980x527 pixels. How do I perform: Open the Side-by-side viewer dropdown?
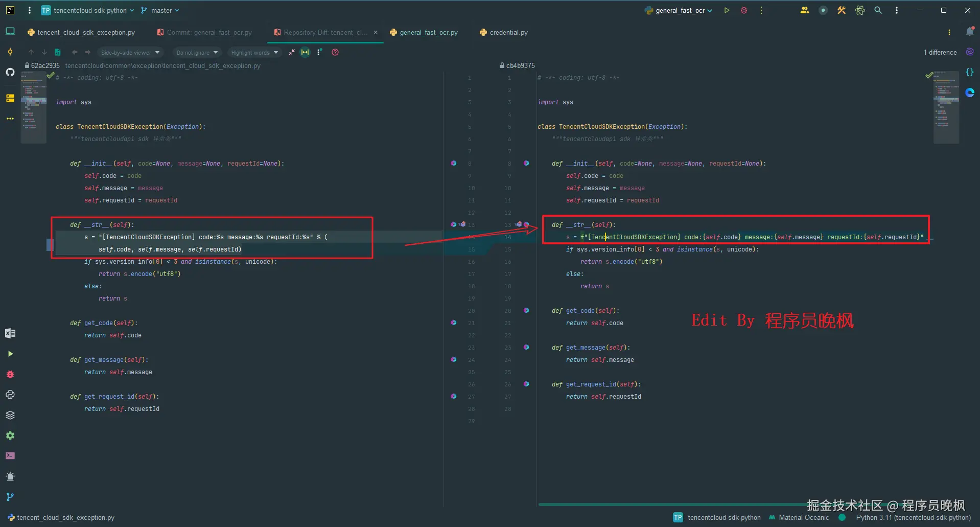pos(130,53)
